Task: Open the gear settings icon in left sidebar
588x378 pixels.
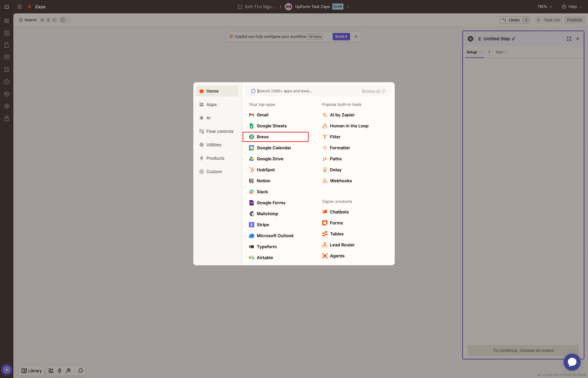Action: tap(7, 106)
